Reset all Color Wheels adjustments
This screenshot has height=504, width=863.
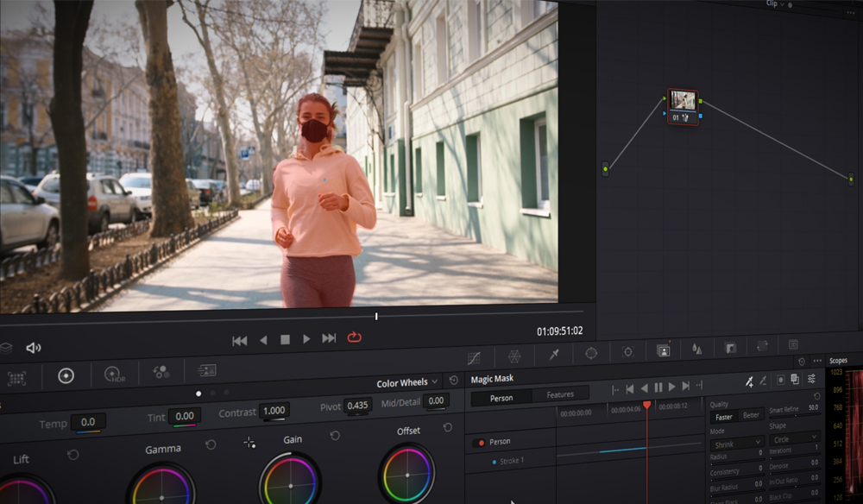coord(454,381)
